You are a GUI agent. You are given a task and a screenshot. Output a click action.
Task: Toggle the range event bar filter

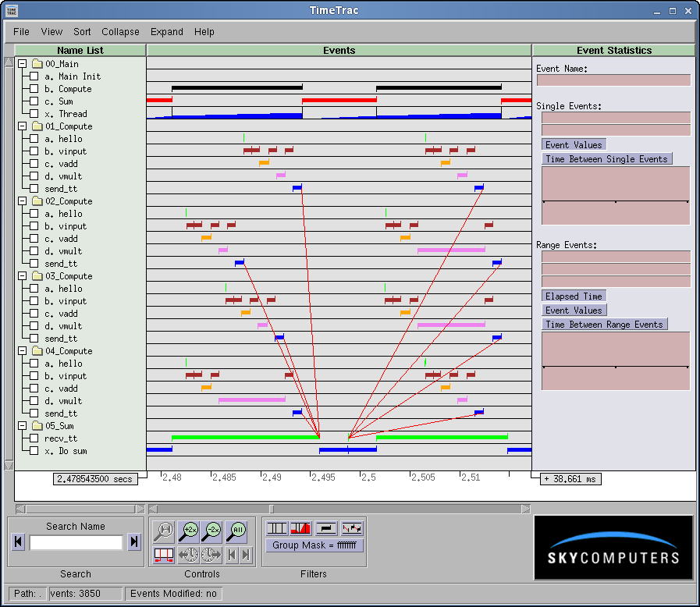[x=326, y=528]
